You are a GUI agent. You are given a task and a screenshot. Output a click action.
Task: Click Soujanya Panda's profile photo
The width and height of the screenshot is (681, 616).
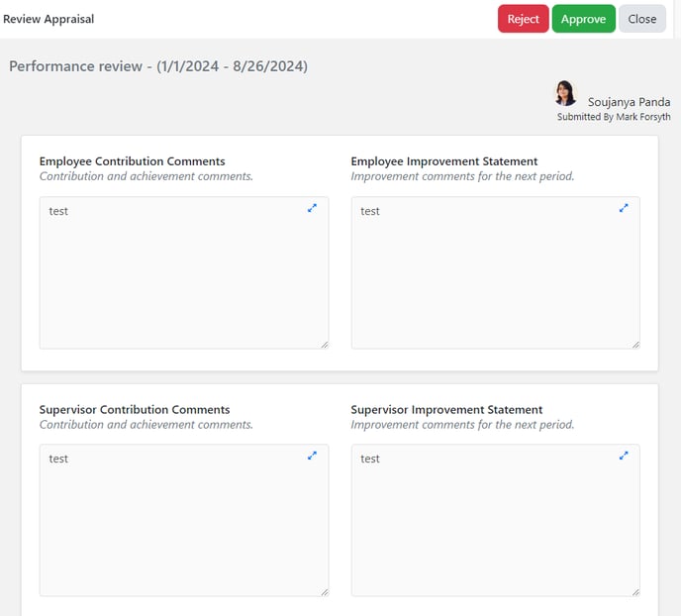(565, 93)
